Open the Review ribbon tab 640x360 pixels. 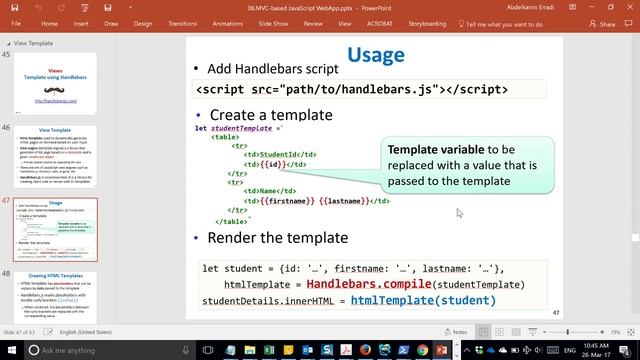point(313,24)
